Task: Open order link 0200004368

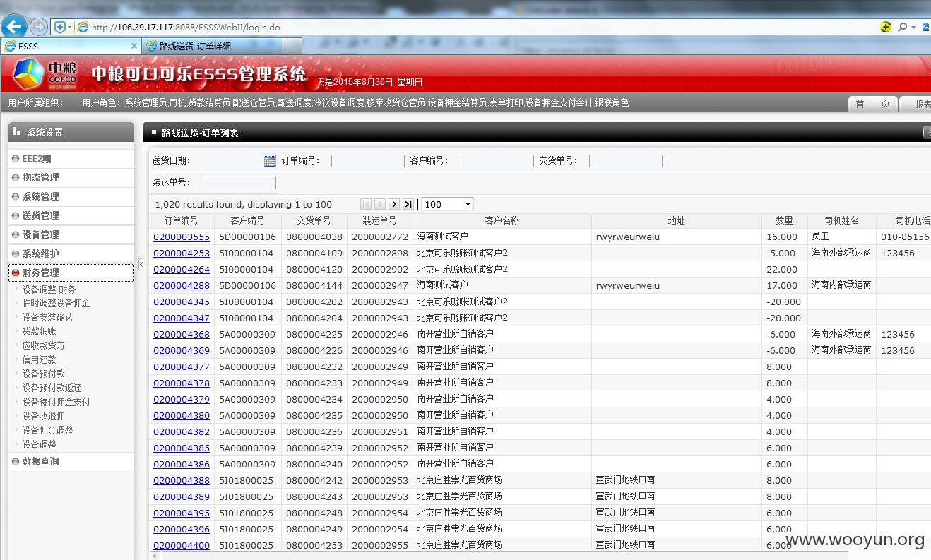Action: click(x=182, y=334)
